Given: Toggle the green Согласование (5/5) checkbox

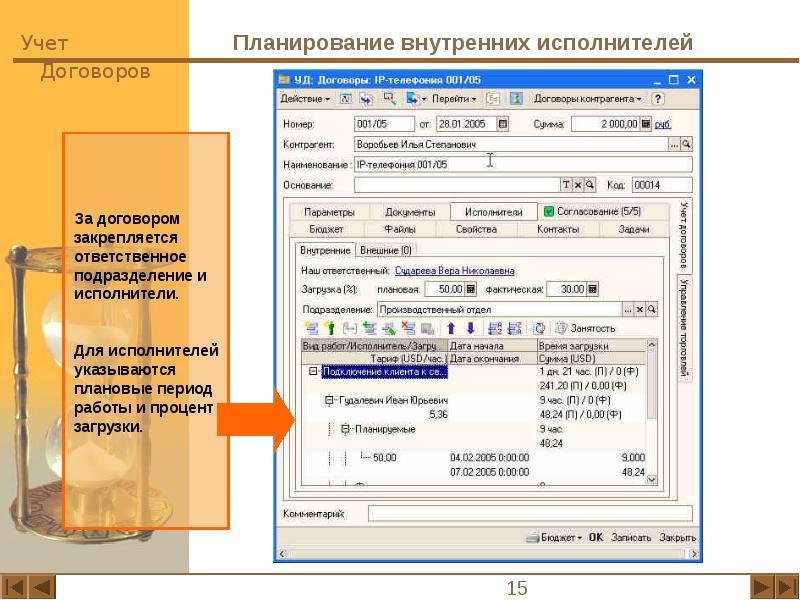Looking at the screenshot, I should click(x=548, y=212).
